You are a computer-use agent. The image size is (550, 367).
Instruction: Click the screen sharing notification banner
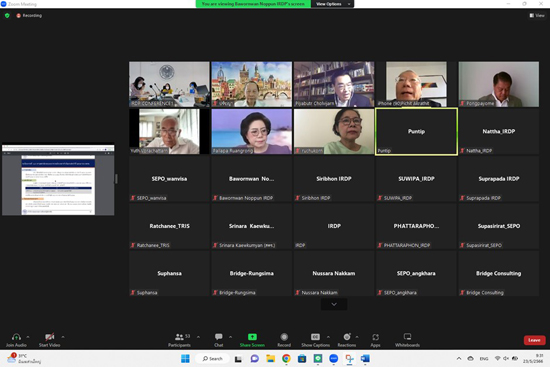(253, 4)
